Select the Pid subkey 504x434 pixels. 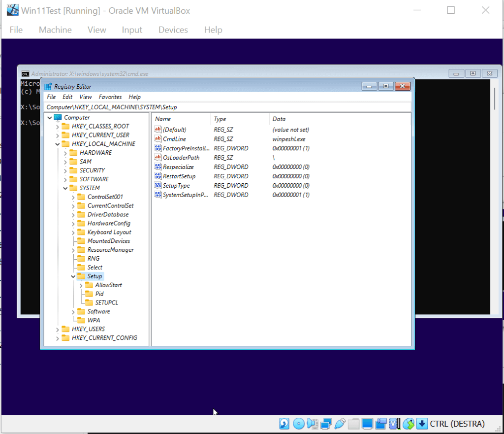[99, 294]
